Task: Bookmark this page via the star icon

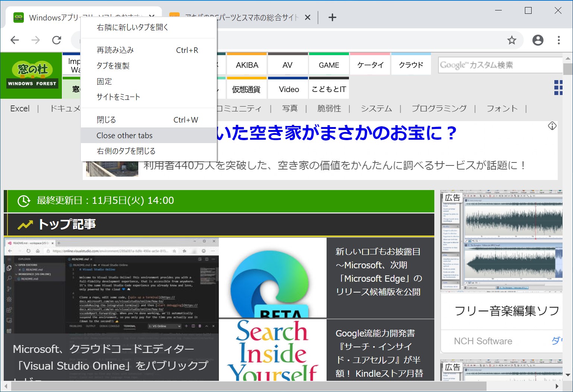Action: pyautogui.click(x=513, y=40)
